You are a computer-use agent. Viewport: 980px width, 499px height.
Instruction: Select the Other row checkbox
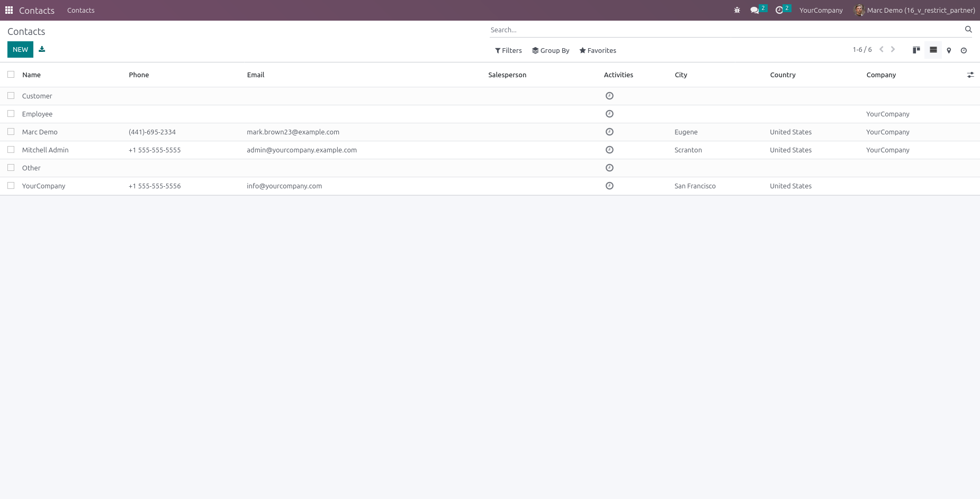pyautogui.click(x=11, y=168)
